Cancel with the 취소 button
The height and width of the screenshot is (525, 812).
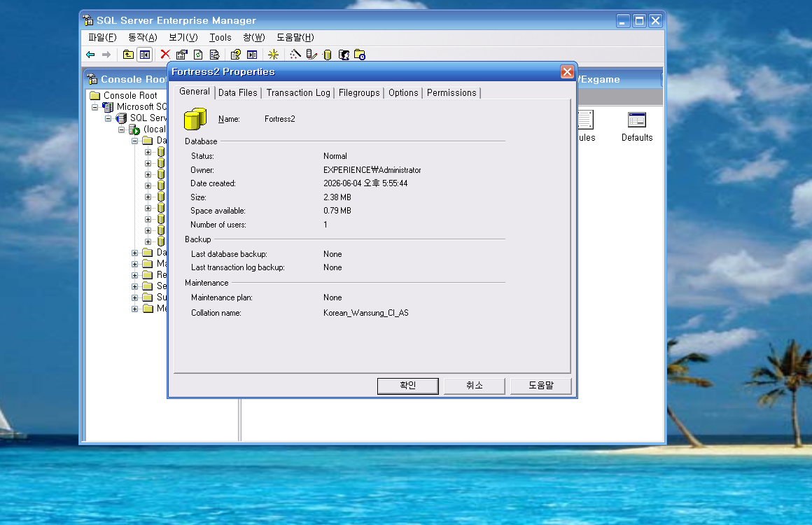tap(475, 386)
